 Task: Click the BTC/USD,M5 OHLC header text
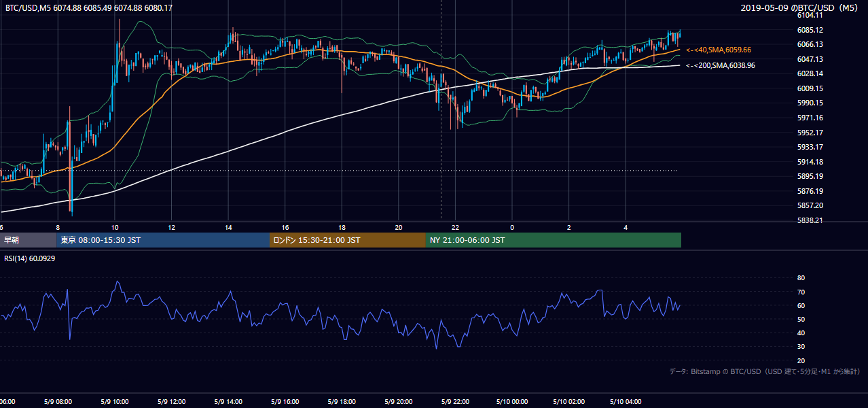[x=88, y=8]
